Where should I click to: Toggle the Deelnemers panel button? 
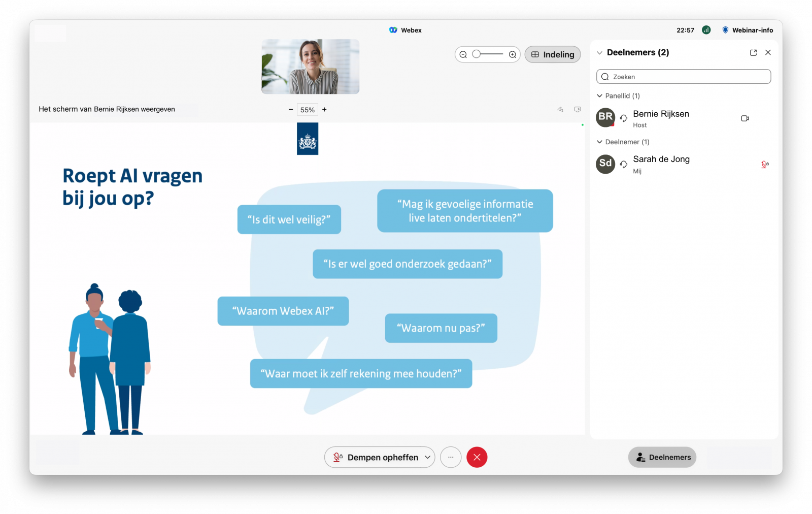pyautogui.click(x=662, y=457)
